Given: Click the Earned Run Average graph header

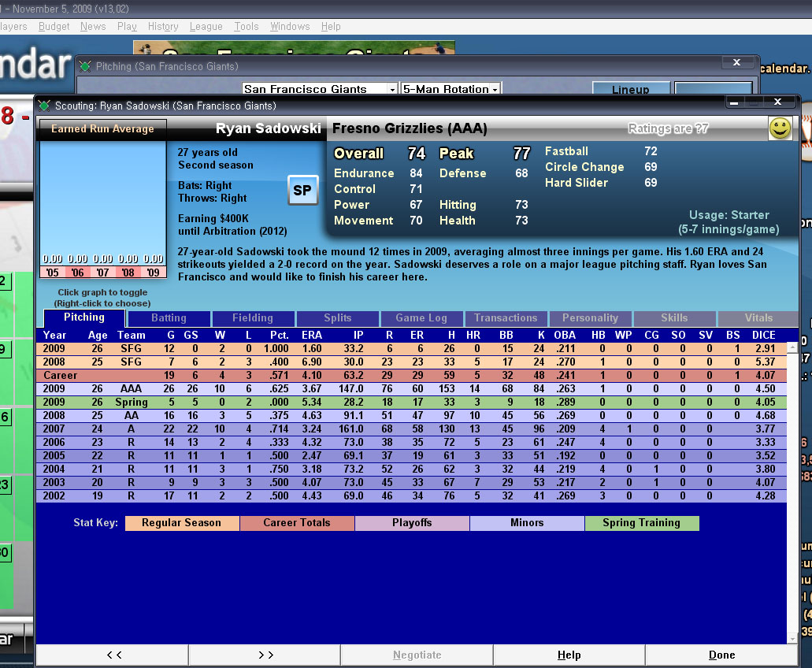Looking at the screenshot, I should pos(102,129).
